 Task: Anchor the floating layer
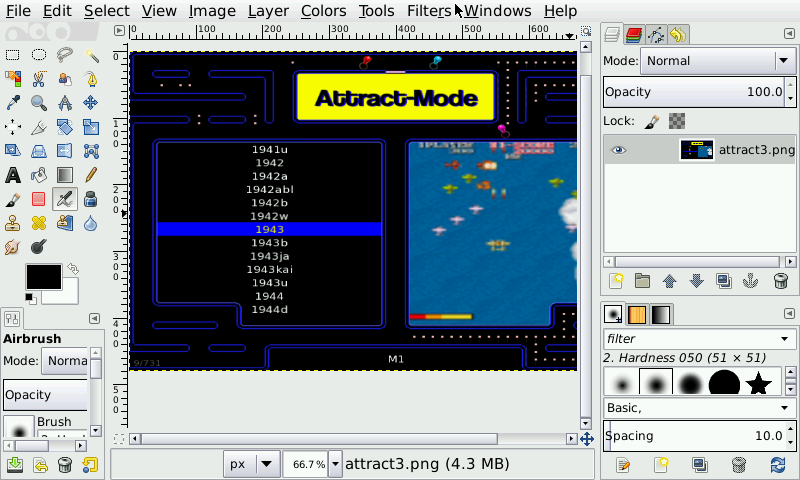pos(750,281)
